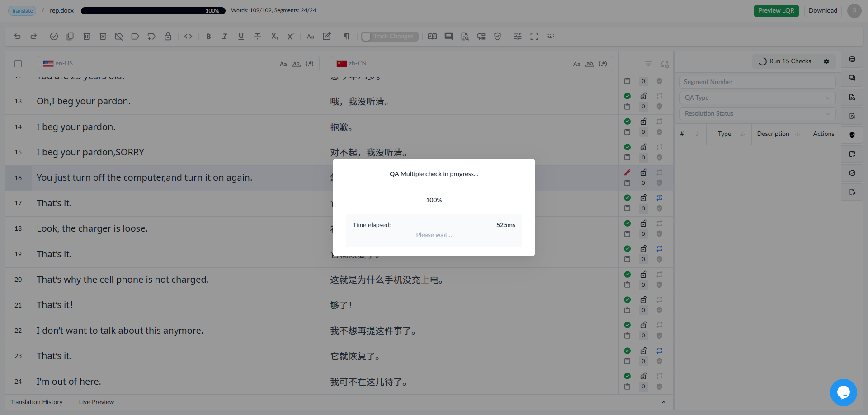This screenshot has height=415, width=868.
Task: Click the undo arrow in the toolbar
Action: coord(17,37)
